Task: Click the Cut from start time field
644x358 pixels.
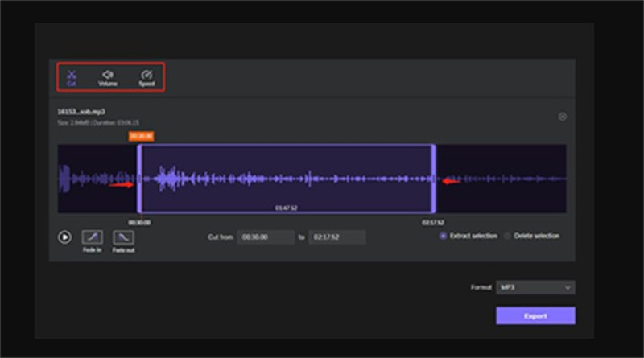Action: (266, 237)
